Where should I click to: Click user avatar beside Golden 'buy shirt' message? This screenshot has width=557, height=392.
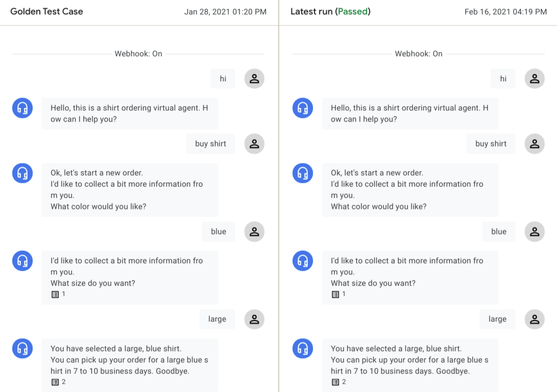pos(254,144)
